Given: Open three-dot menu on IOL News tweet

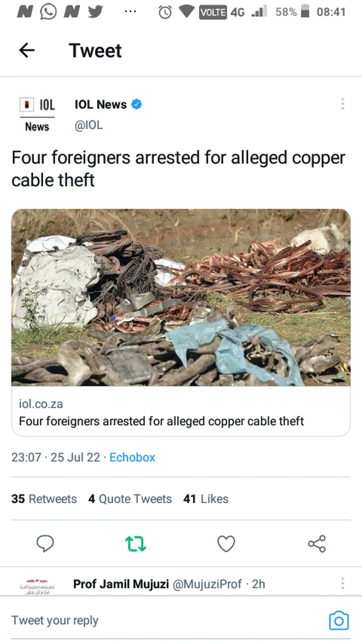Looking at the screenshot, I should [x=342, y=104].
